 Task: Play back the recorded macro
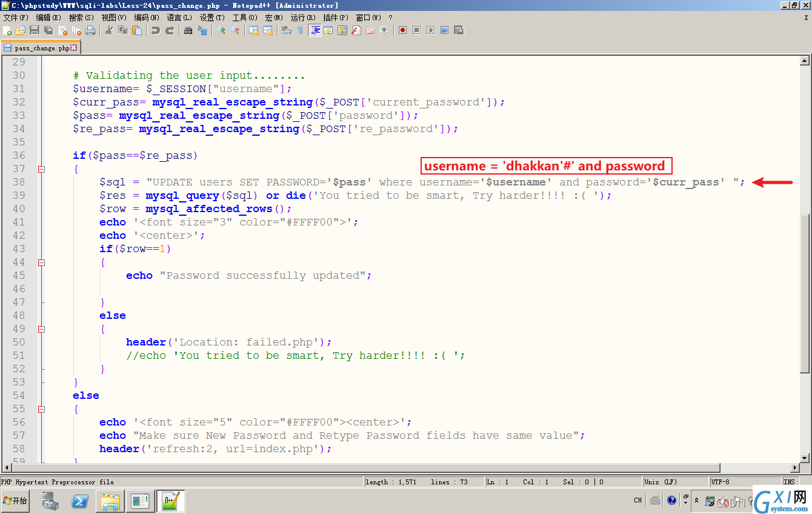[x=431, y=30]
